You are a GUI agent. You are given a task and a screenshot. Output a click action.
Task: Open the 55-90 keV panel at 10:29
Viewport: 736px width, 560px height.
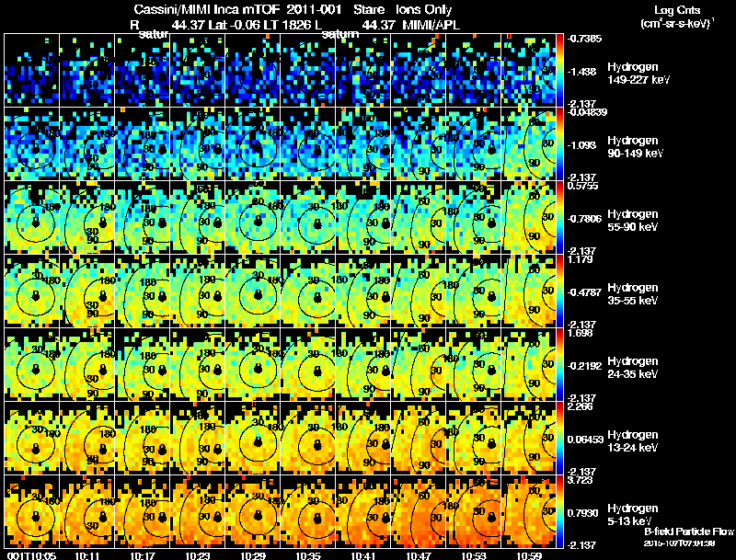pyautogui.click(x=253, y=218)
